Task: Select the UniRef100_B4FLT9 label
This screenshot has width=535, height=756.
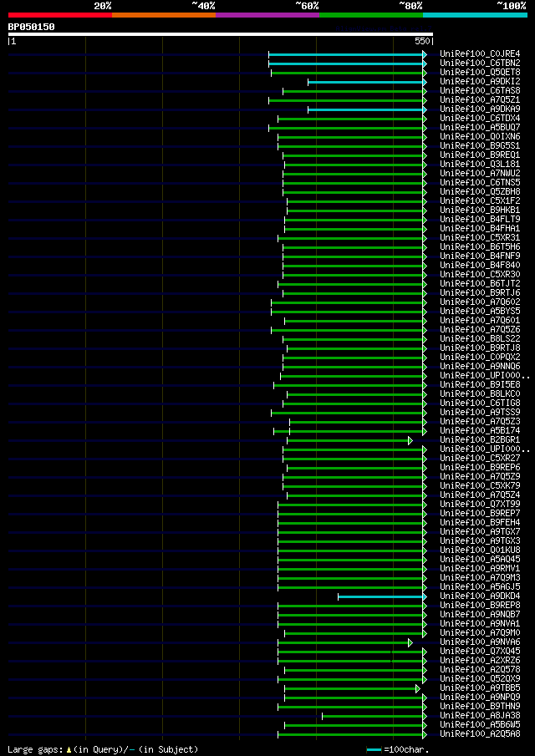Action: 480,219
